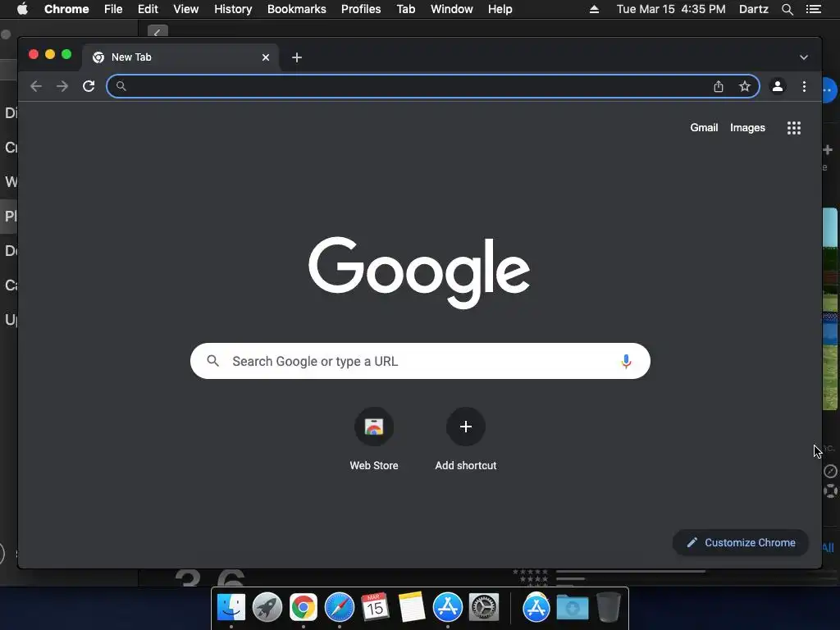Click the Dartz user name in menu bar
Screen dimensions: 840x630
click(753, 9)
